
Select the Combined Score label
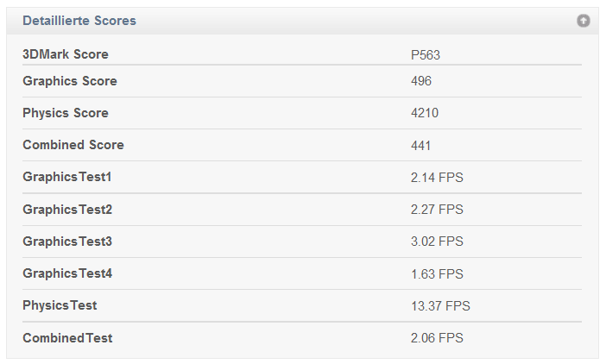[73, 145]
